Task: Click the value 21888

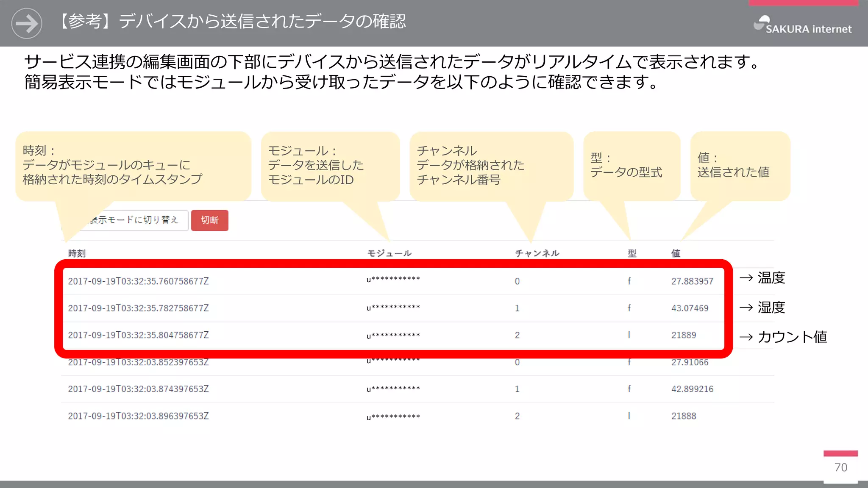Action: (683, 416)
